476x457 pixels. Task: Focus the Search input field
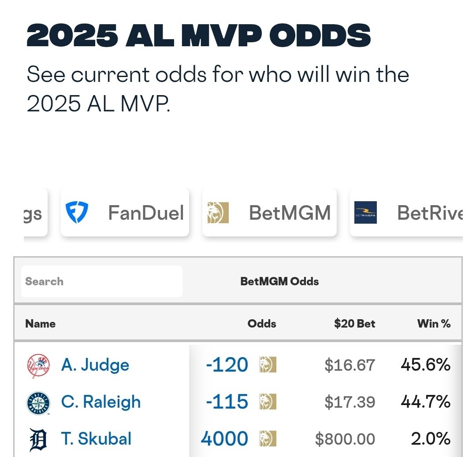(102, 281)
